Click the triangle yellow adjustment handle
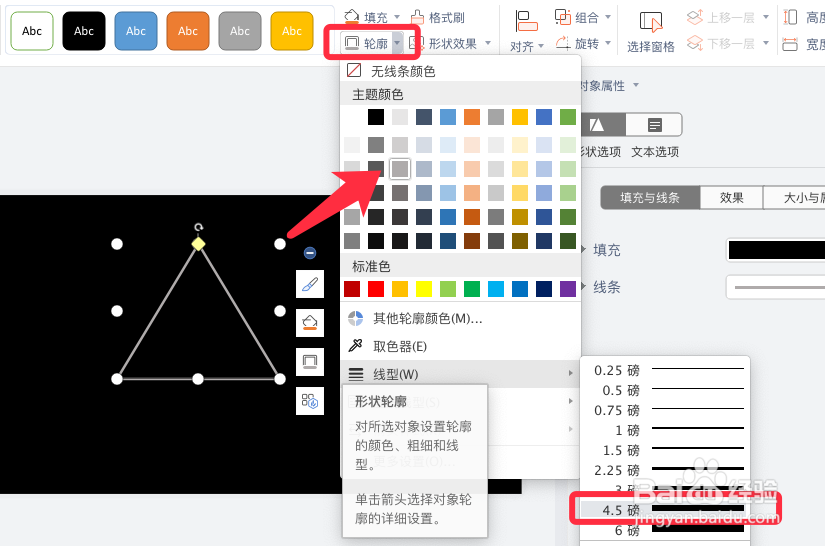825x546 pixels. (198, 244)
